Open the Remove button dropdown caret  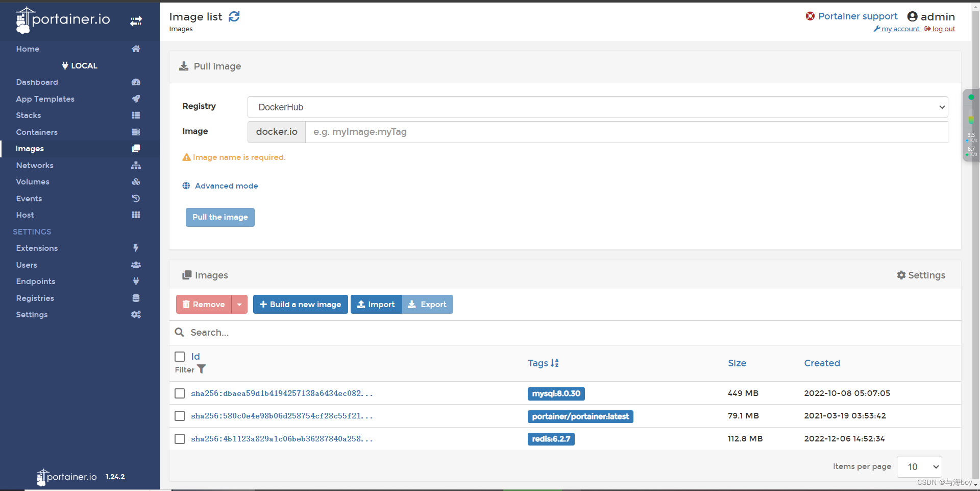(x=239, y=305)
